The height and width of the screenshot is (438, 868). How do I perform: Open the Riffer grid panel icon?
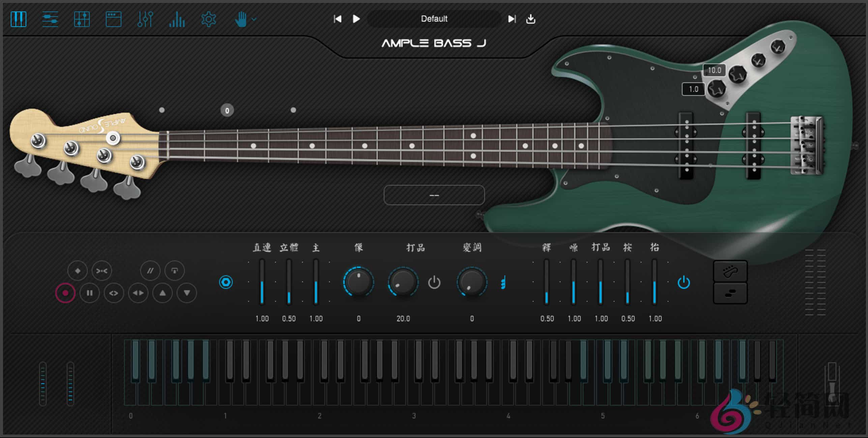pyautogui.click(x=82, y=19)
